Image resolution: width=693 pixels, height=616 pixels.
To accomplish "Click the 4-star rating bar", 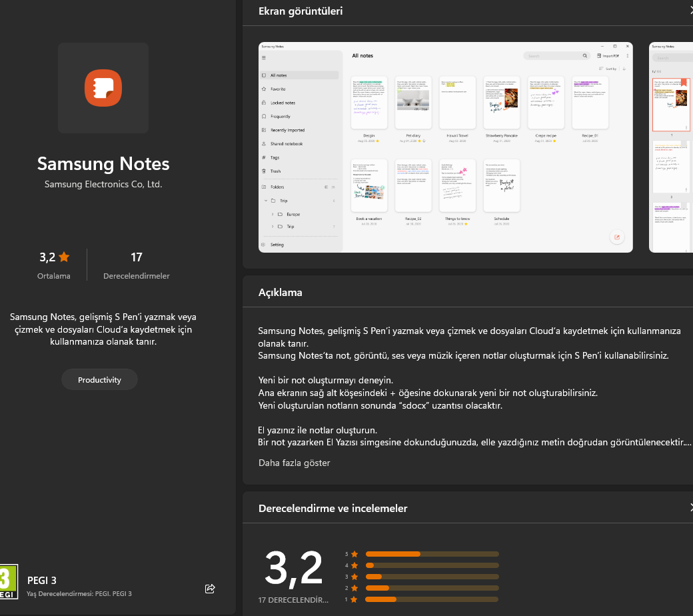I will click(x=432, y=565).
